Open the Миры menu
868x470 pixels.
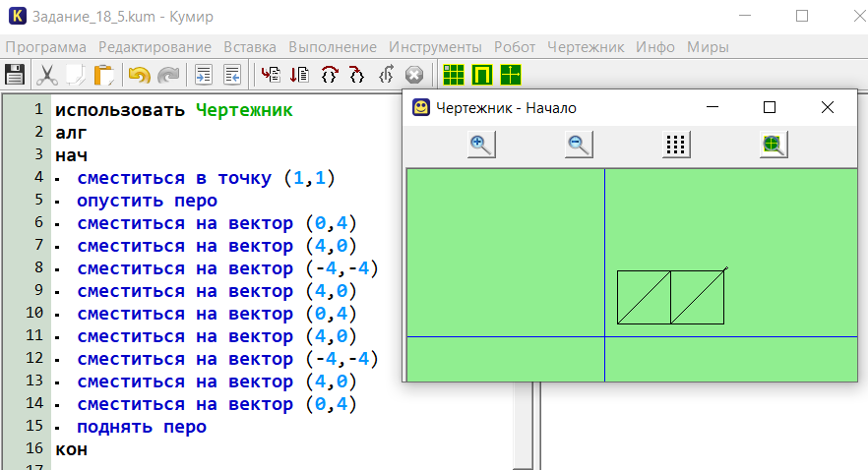[x=708, y=47]
